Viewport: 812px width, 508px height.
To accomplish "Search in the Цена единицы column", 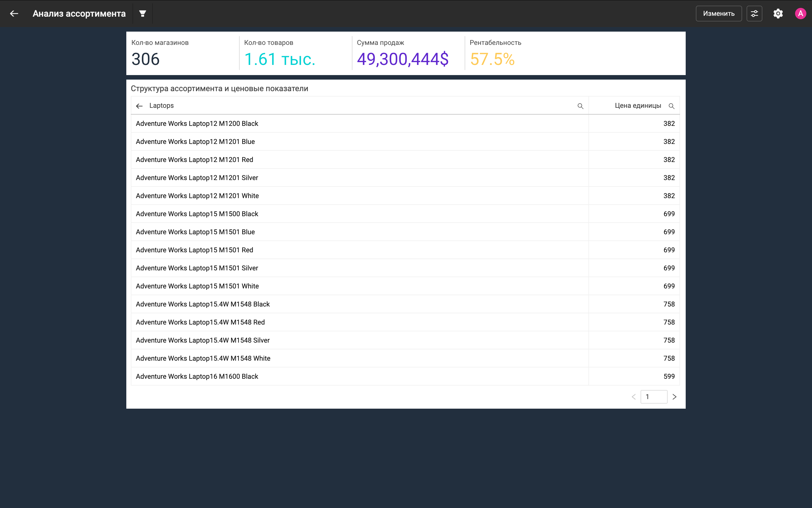I will tap(671, 106).
